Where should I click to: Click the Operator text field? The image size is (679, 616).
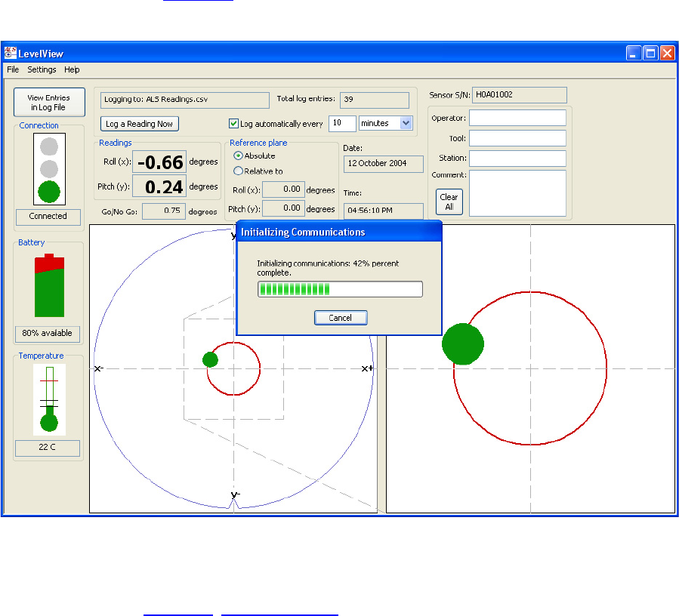click(517, 118)
